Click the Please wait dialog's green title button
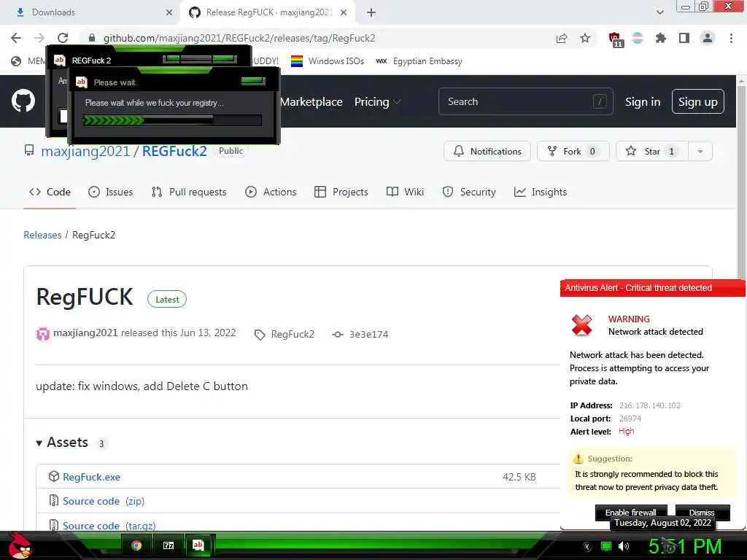The width and height of the screenshot is (747, 560). 253,81
